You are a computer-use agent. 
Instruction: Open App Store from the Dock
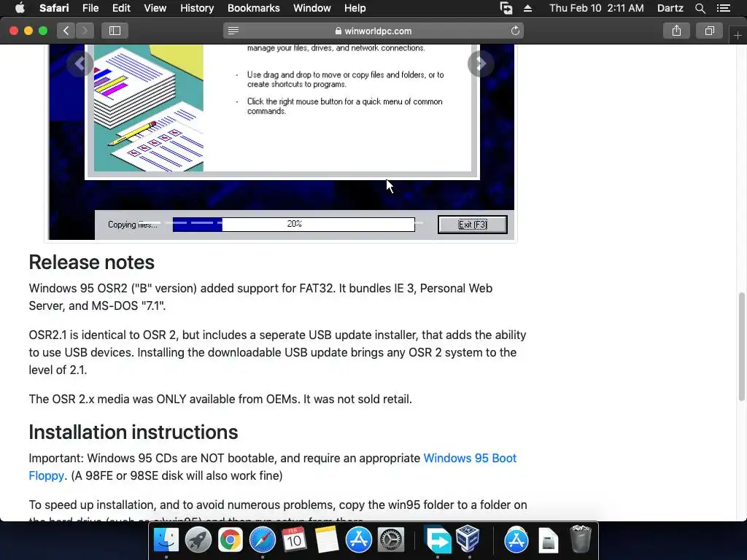(358, 540)
